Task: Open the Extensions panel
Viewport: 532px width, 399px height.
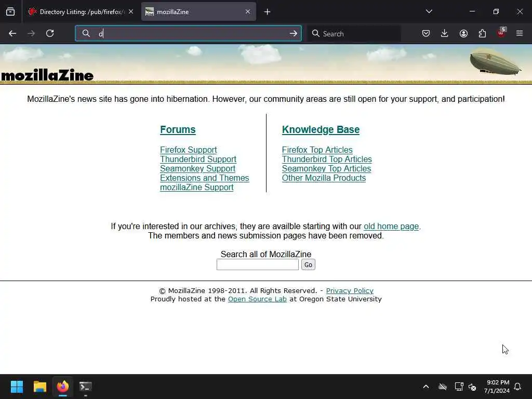Action: pyautogui.click(x=482, y=33)
